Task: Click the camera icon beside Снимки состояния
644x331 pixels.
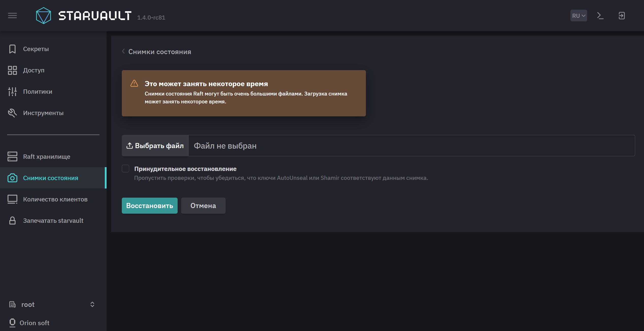Action: coord(12,178)
